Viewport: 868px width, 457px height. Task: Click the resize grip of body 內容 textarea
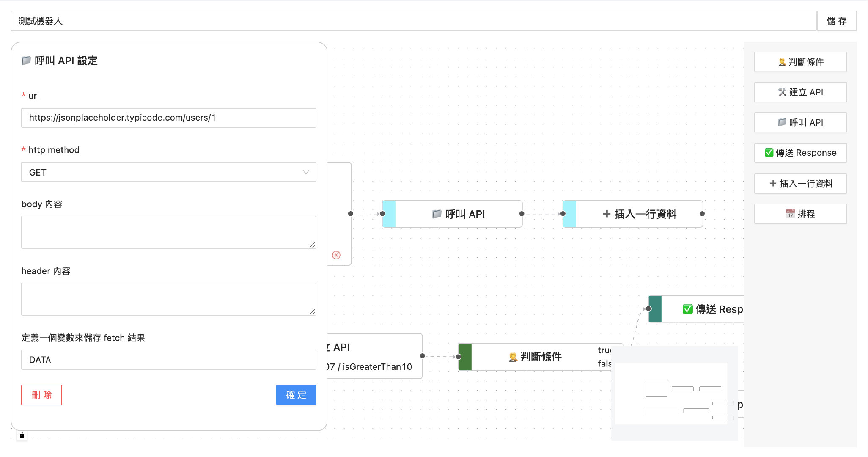(x=312, y=245)
